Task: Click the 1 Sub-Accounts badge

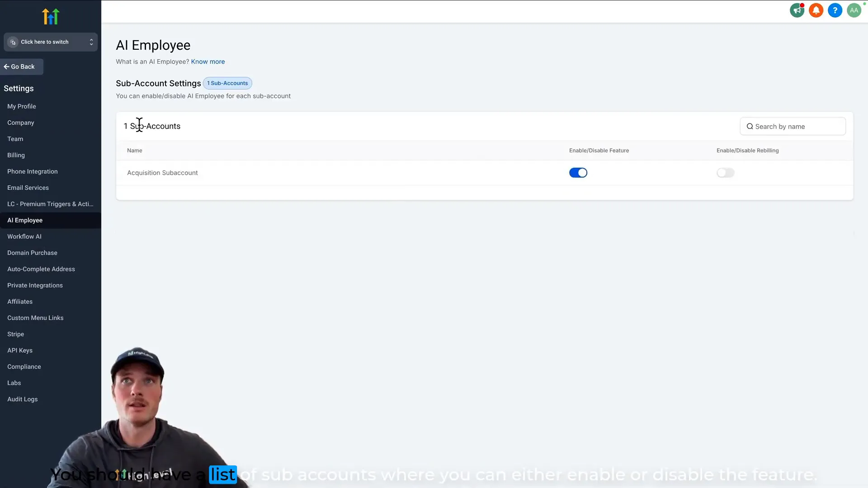Action: (x=227, y=83)
